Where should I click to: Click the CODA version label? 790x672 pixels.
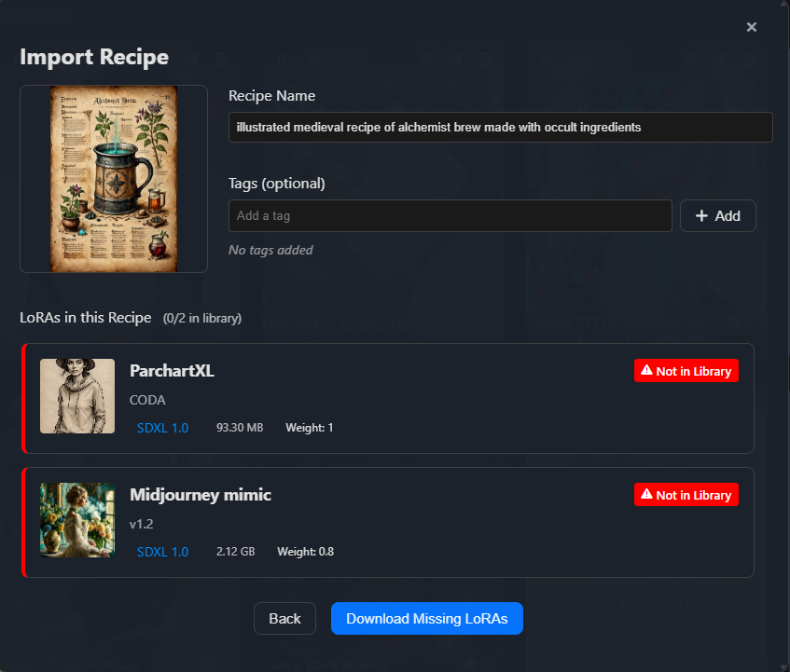point(147,400)
